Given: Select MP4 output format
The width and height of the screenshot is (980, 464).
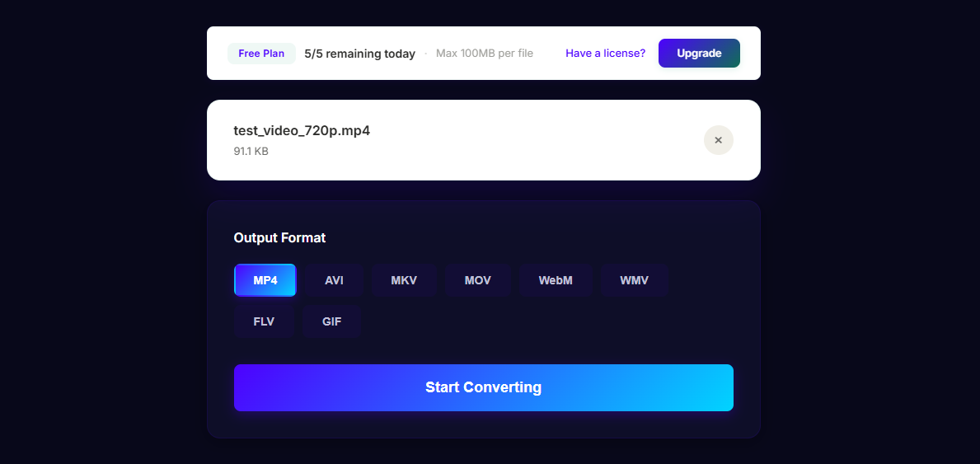Looking at the screenshot, I should [x=265, y=280].
